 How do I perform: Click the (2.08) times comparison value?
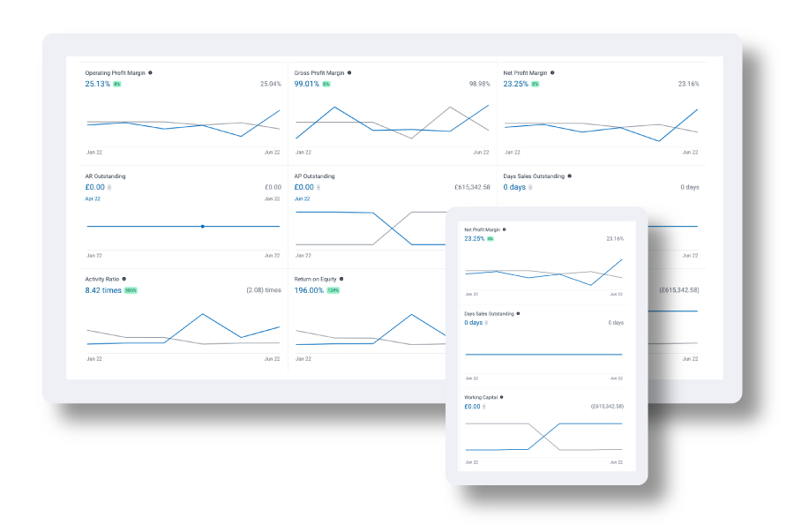(263, 290)
